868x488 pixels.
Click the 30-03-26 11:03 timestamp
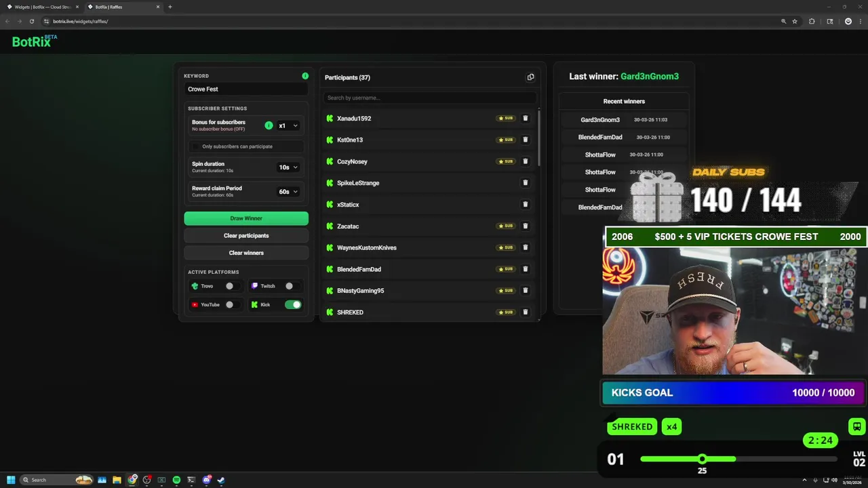(x=650, y=120)
